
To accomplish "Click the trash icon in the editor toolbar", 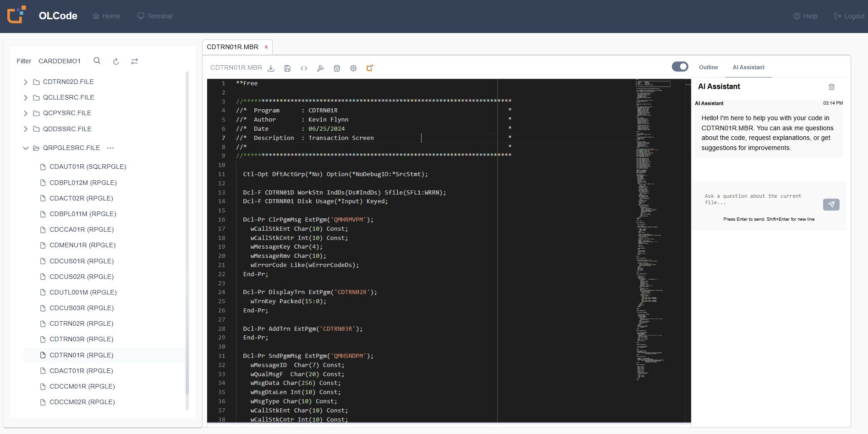I will [x=337, y=68].
